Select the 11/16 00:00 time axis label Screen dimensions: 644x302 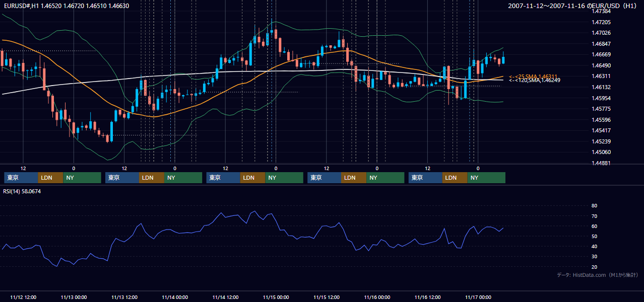(x=377, y=297)
